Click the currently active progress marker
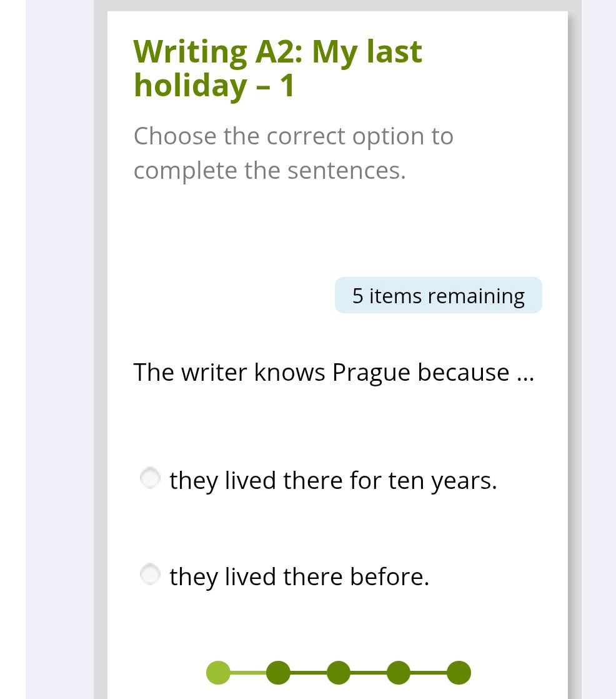Image resolution: width=616 pixels, height=699 pixels. point(218,673)
